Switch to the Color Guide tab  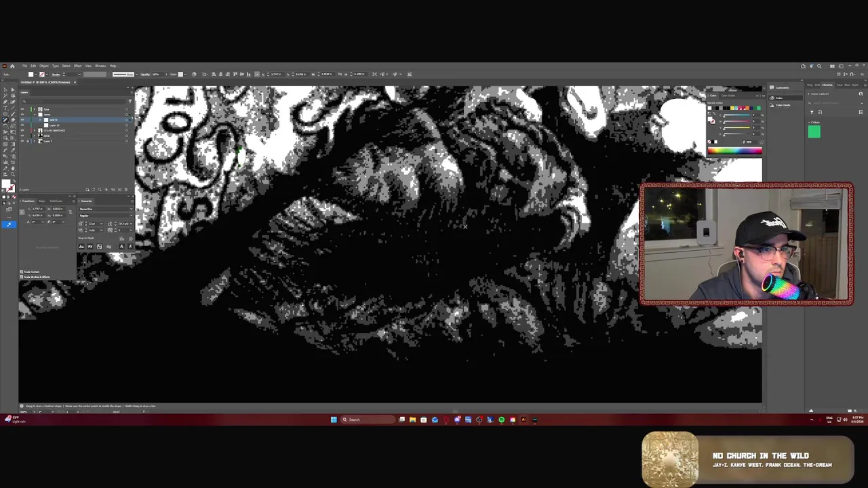click(x=728, y=96)
